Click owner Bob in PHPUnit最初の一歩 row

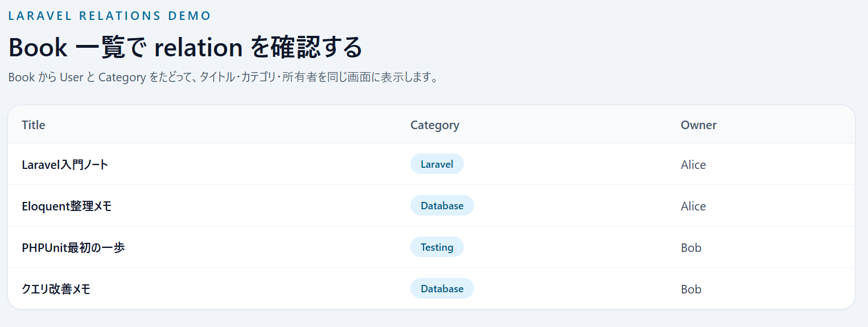click(691, 248)
